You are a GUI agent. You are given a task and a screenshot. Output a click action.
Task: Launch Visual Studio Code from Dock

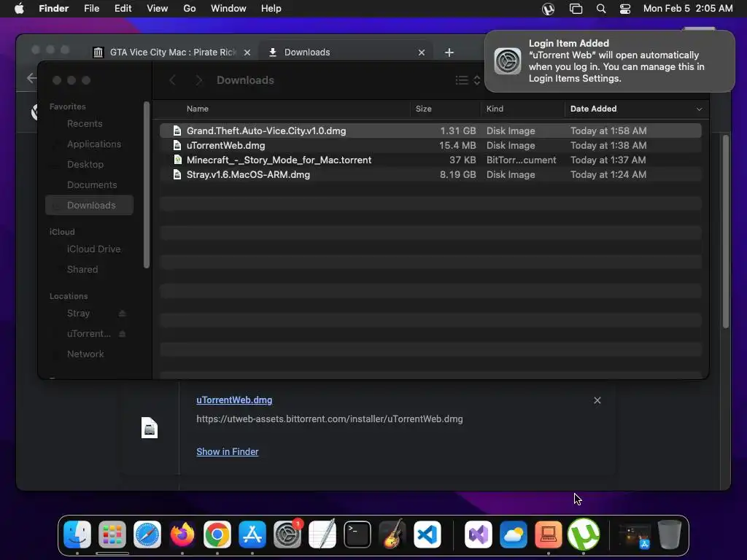[427, 534]
